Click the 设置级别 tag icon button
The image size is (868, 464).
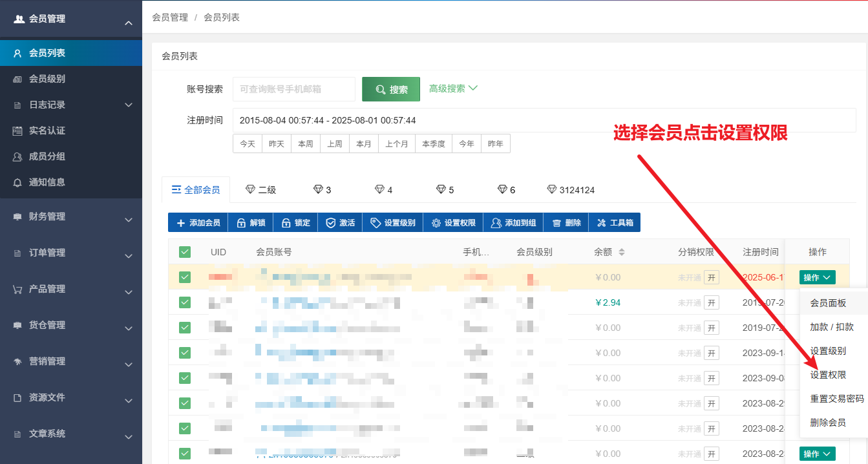[x=376, y=223]
